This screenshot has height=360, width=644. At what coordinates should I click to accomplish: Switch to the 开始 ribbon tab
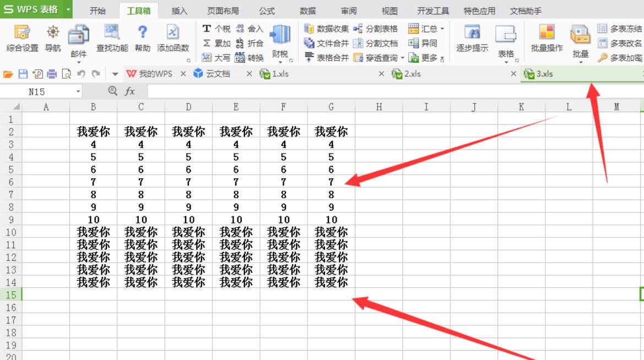point(98,10)
